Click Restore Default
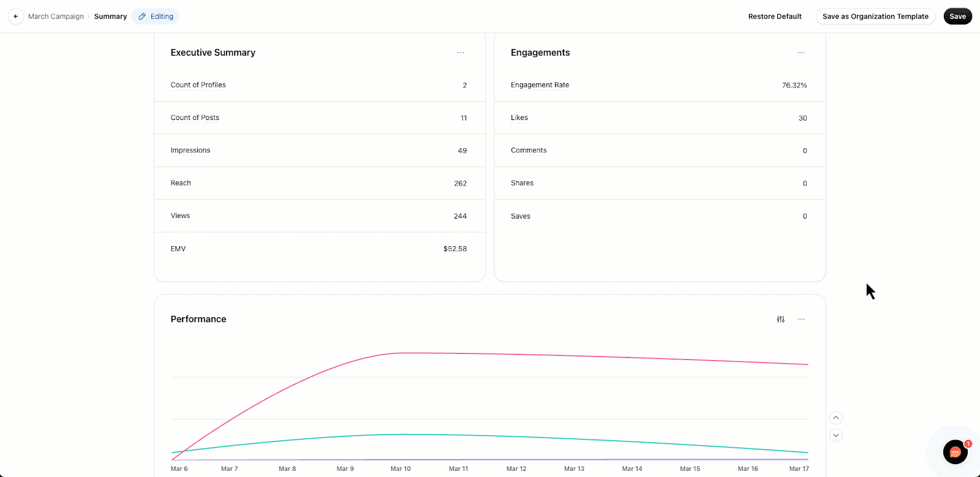Screen dimensions: 980x477 coord(775,17)
